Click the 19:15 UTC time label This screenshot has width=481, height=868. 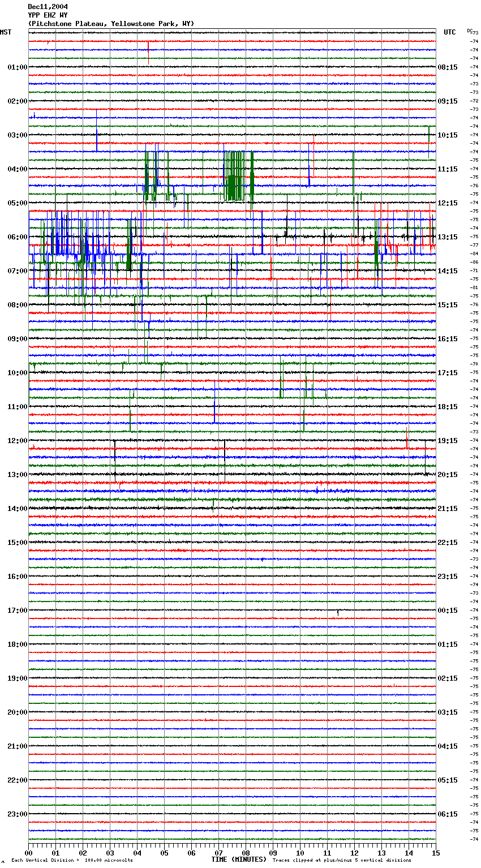[448, 441]
